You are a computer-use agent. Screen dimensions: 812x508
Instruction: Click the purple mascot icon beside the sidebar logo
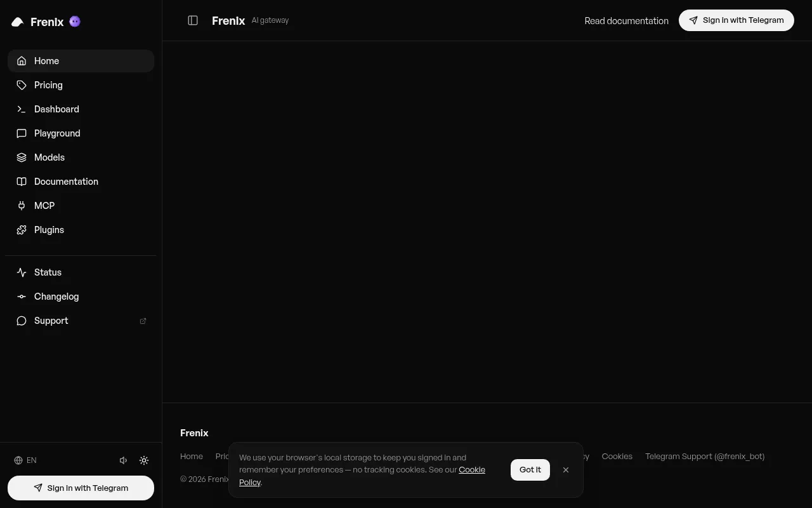click(75, 22)
